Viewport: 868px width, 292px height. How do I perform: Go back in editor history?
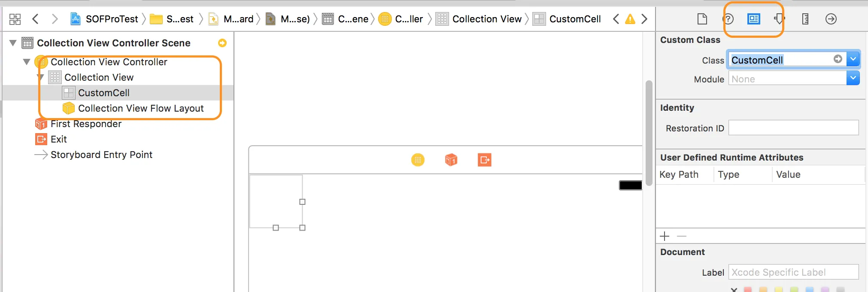coord(36,19)
